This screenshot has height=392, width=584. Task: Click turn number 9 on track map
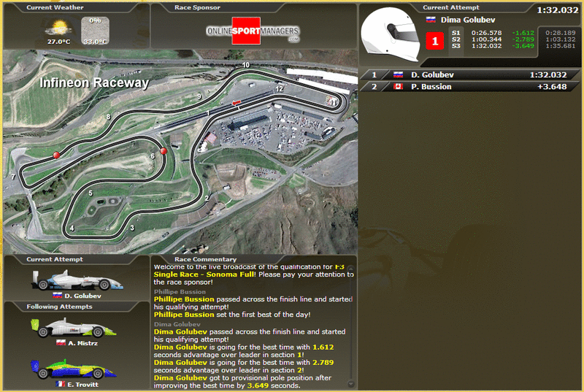(199, 96)
